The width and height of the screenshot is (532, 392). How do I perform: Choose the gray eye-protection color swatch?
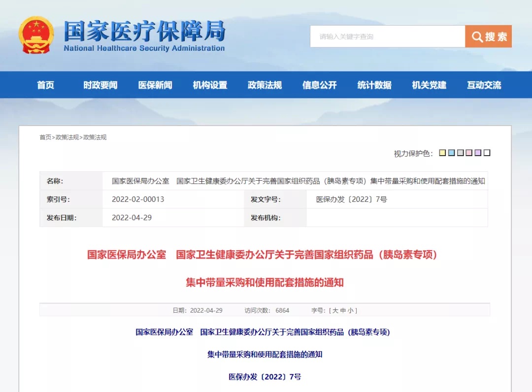[x=461, y=153]
